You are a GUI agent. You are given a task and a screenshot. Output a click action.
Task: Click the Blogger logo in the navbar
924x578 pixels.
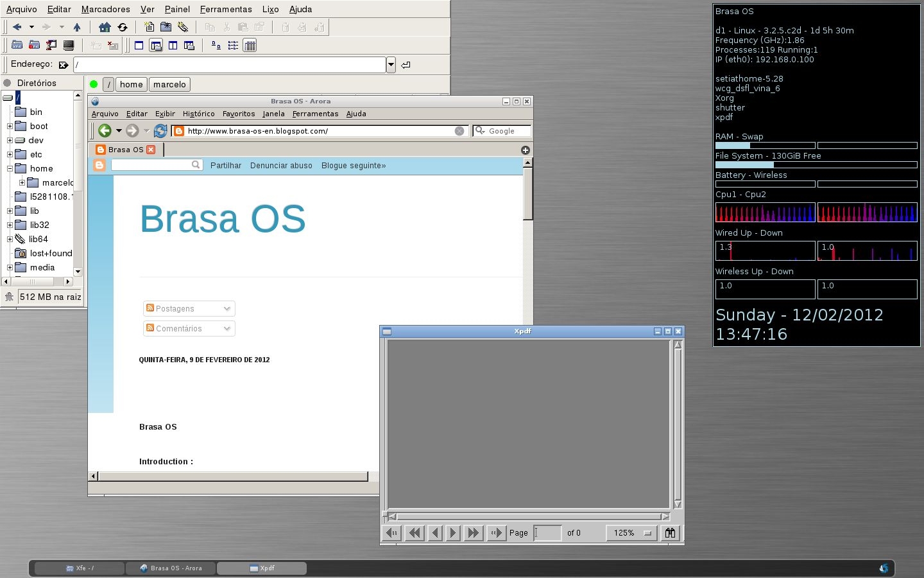tap(99, 165)
